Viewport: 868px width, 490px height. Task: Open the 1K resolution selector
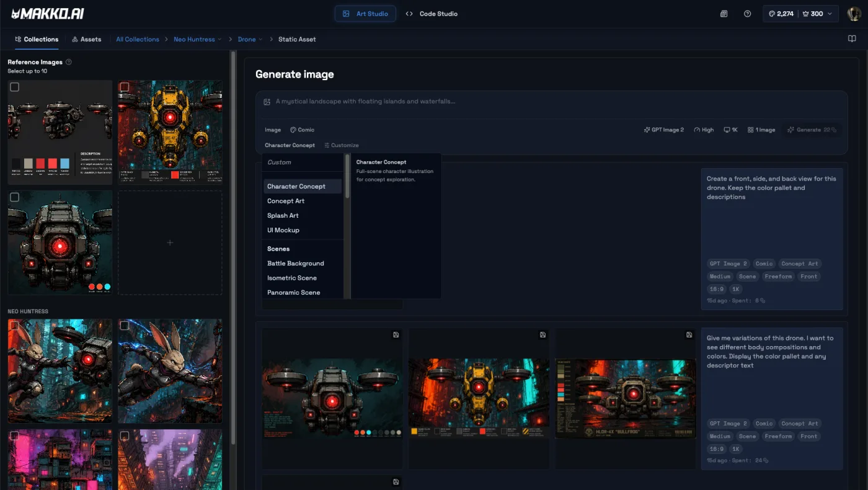(x=731, y=130)
